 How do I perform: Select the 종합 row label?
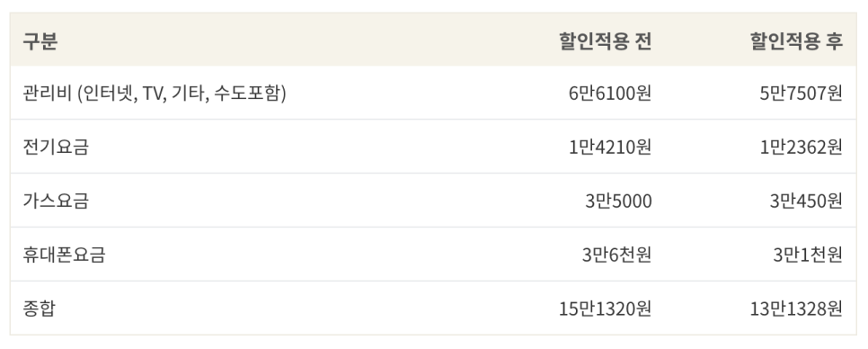39,308
